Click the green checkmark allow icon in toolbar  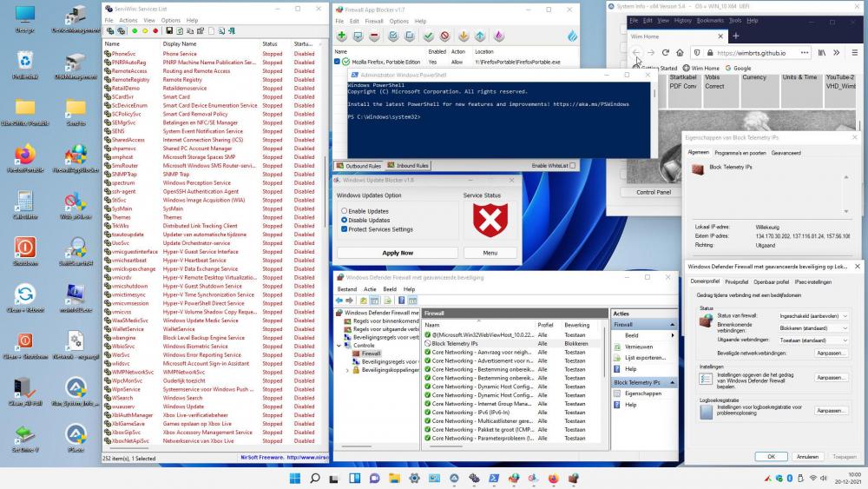pyautogui.click(x=428, y=36)
